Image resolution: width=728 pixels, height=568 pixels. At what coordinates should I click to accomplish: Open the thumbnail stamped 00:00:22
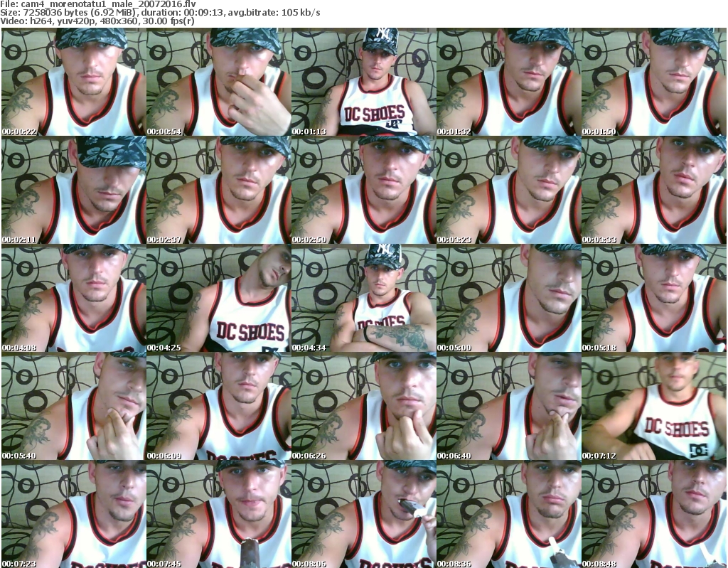(x=74, y=82)
